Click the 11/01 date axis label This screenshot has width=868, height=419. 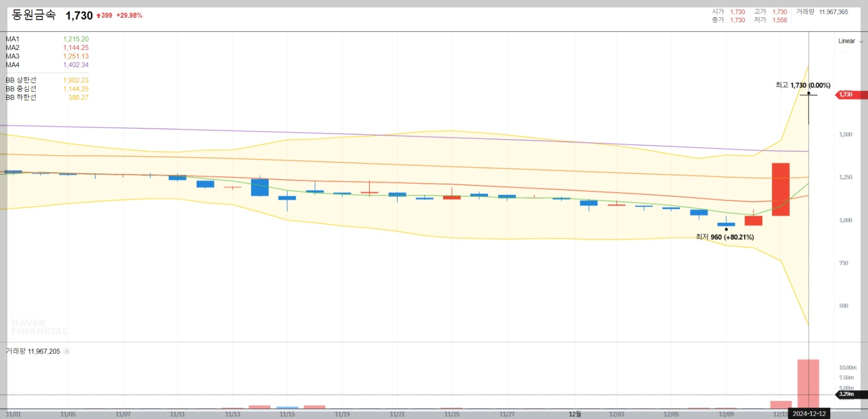[13, 414]
